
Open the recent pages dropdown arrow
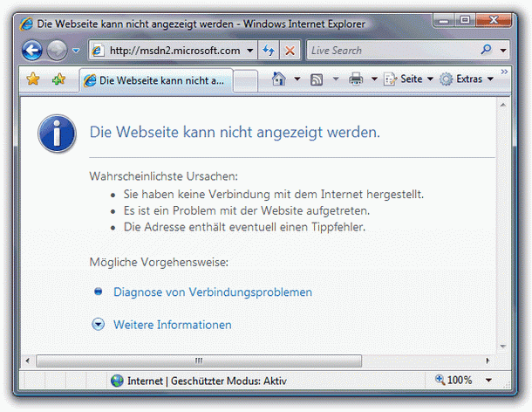point(76,51)
